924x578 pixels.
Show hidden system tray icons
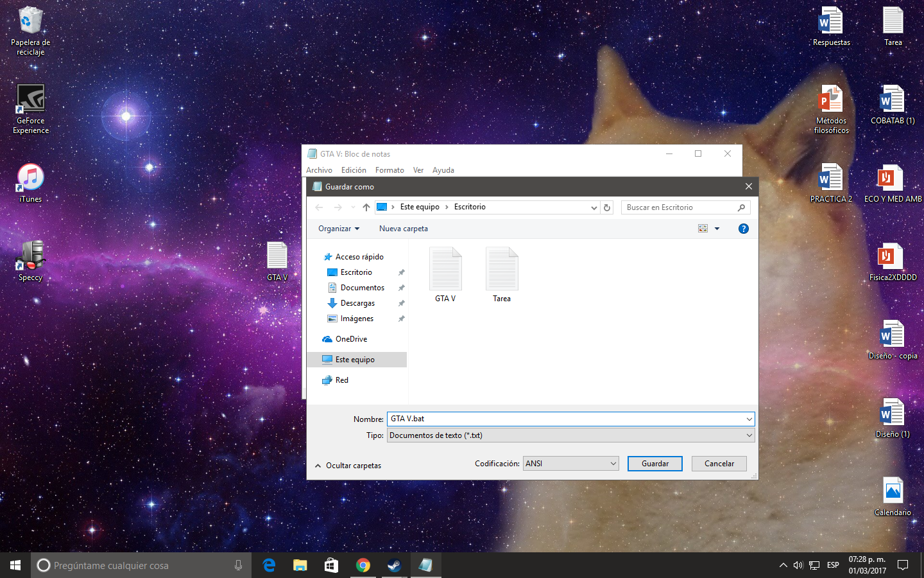click(783, 565)
